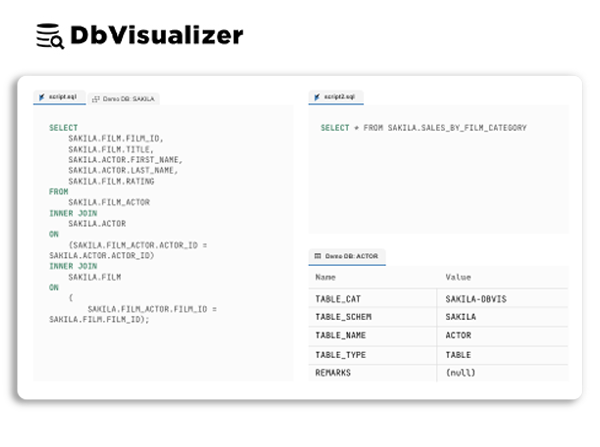Screen dimensions: 600x447
Task: Select the script2.sql tab
Action: [336, 97]
